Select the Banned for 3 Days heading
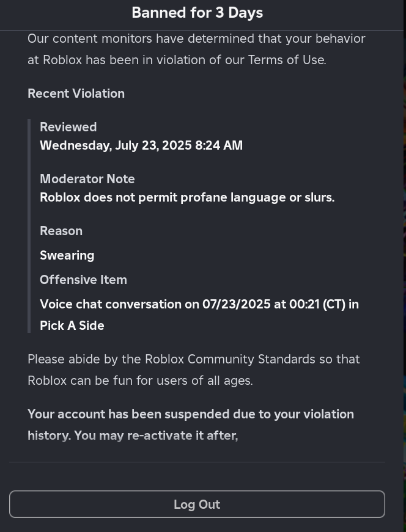The width and height of the screenshot is (406, 532). (x=197, y=13)
